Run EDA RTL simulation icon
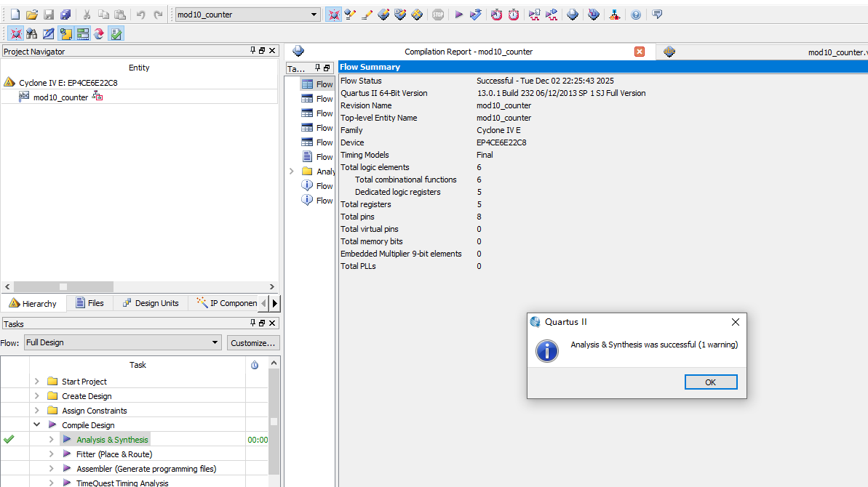This screenshot has height=487, width=868. click(x=534, y=15)
